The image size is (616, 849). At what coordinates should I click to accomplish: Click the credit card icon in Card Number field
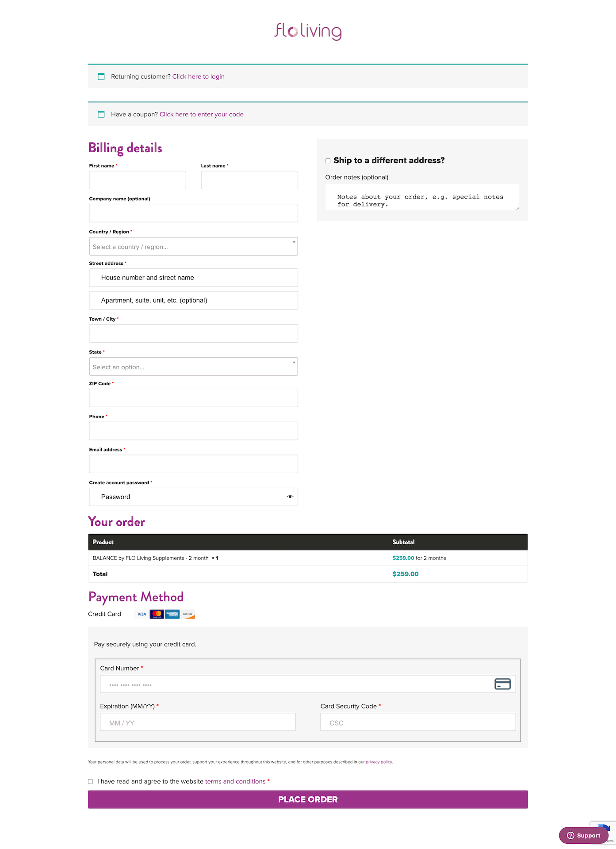coord(502,684)
